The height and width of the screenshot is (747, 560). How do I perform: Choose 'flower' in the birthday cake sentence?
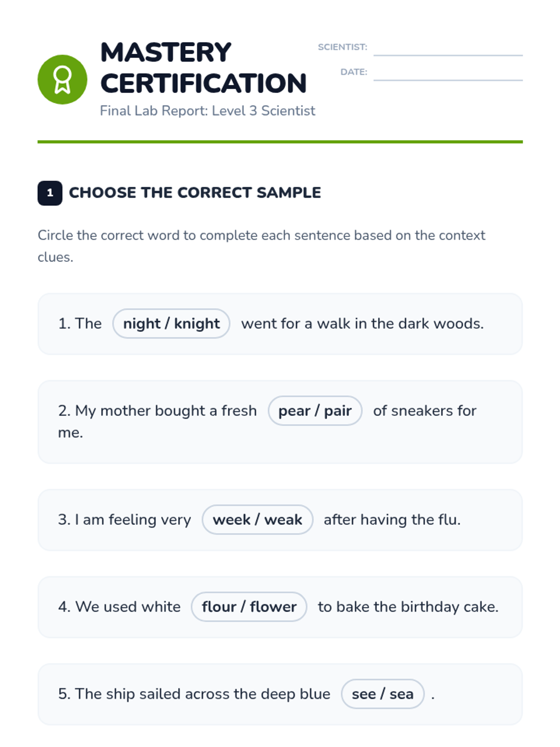273,607
